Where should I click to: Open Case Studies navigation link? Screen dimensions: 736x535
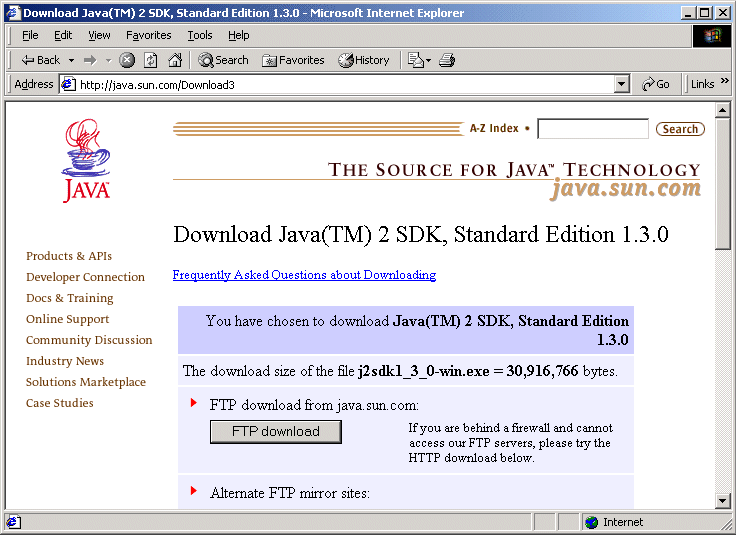[60, 403]
